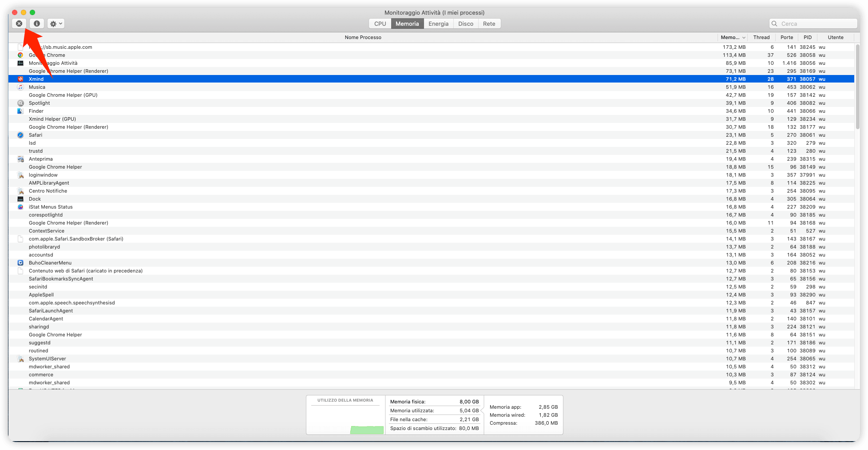868x450 pixels.
Task: Select the SafariBookmarksSyncAgent process
Action: coord(431,279)
